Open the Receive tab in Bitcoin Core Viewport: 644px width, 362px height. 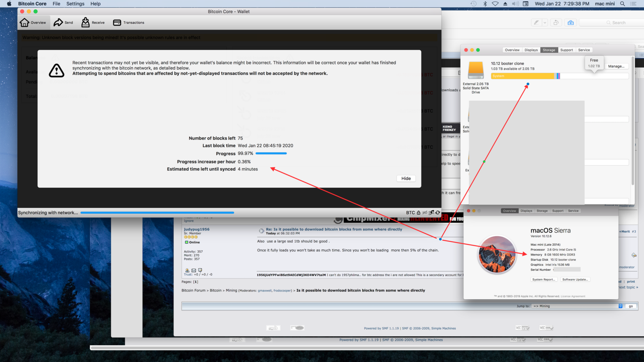[93, 23]
